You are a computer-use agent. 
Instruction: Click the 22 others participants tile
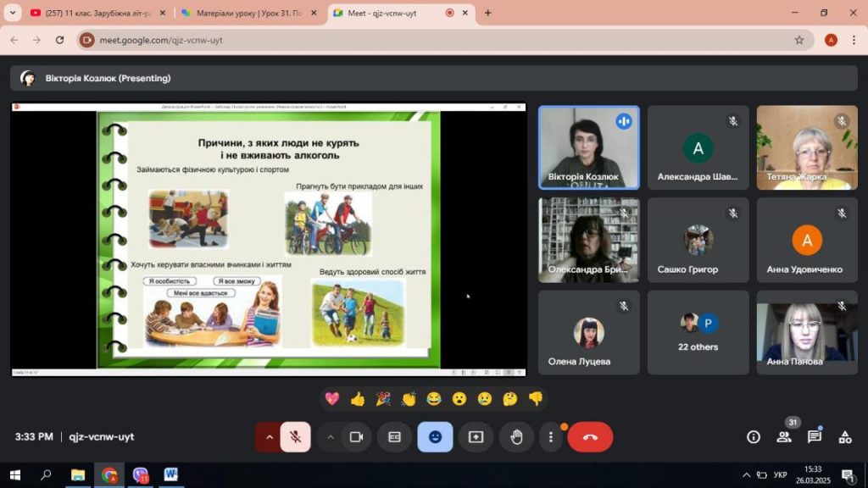[x=698, y=332]
